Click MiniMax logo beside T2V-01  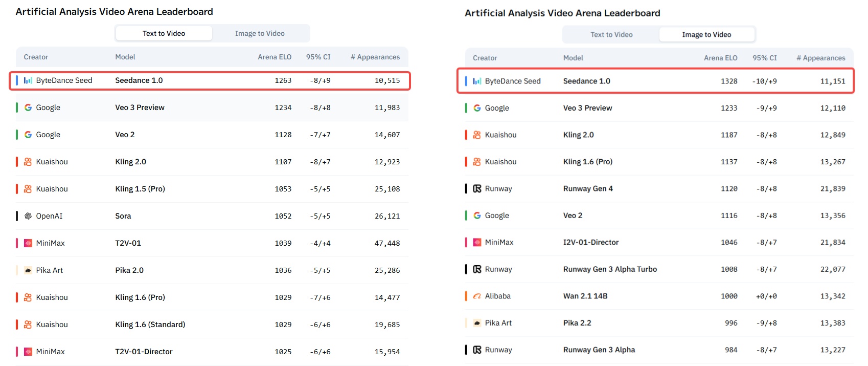pos(28,243)
